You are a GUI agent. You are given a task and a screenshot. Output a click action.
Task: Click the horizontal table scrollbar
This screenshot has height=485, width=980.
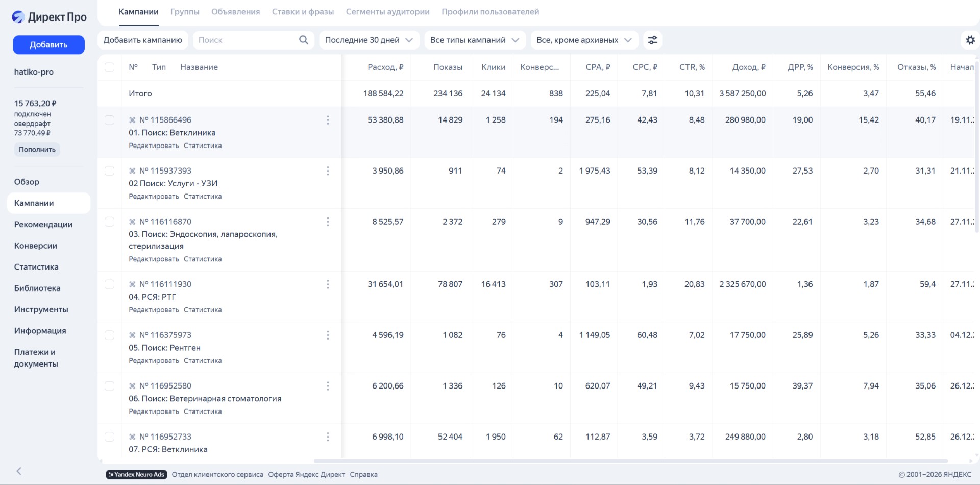pyautogui.click(x=630, y=461)
